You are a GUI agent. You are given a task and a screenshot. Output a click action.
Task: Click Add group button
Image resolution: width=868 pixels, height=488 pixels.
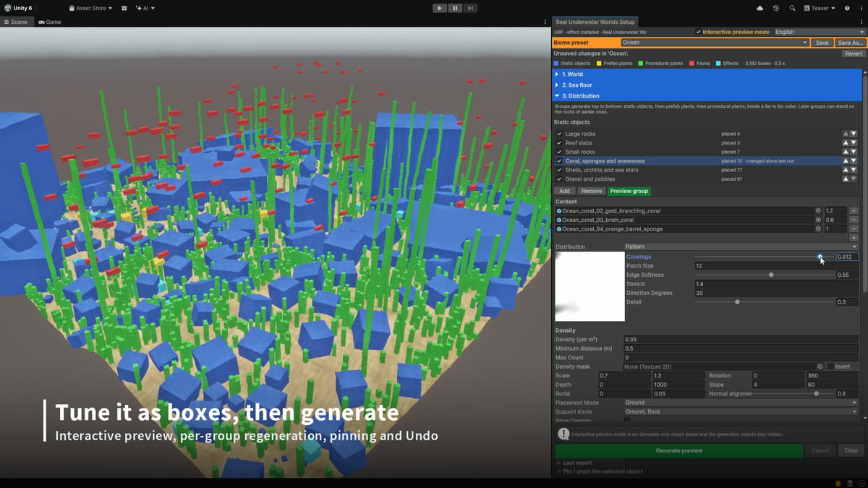564,191
